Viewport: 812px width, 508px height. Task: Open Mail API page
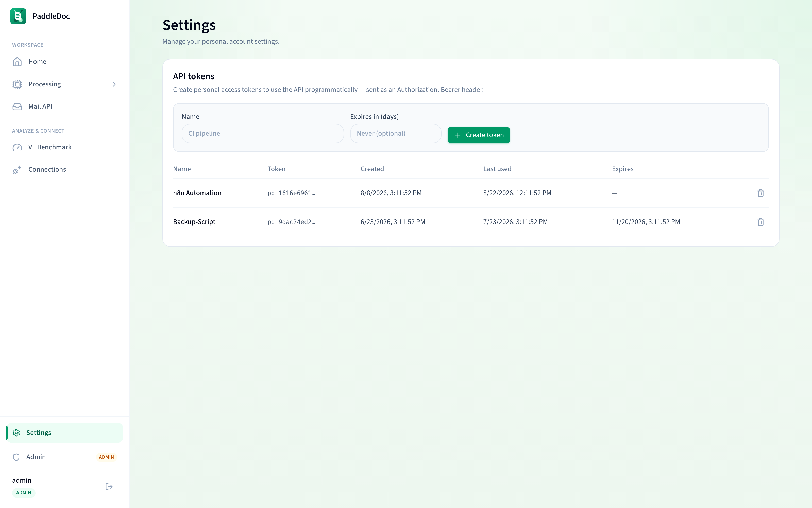[64, 106]
